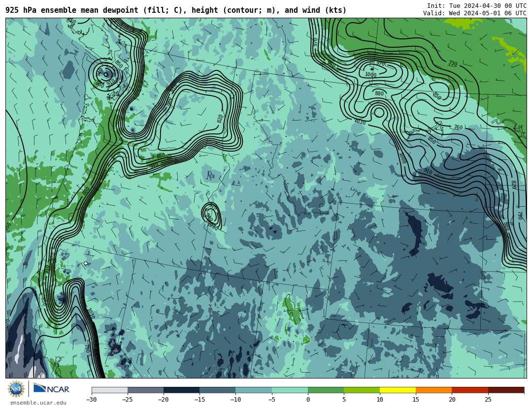Click the 'Init: Tue 2024-04-30 00 UTC' text
Viewport: 532px width, 409px height.
click(477, 6)
